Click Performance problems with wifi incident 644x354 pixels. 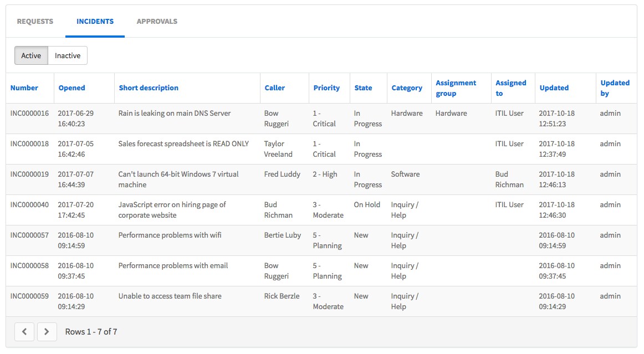coord(170,235)
